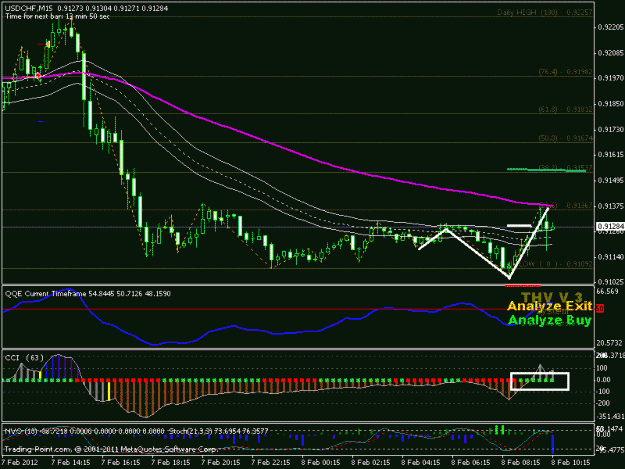Select the 'Time for next bar' countdown label

[x=57, y=17]
